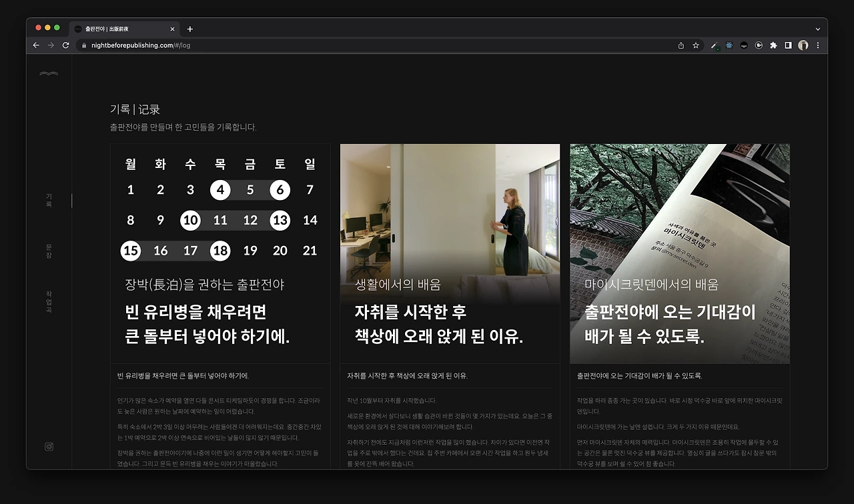Expand the tab search chevron
Viewport: 854px width, 504px height.
click(x=818, y=29)
